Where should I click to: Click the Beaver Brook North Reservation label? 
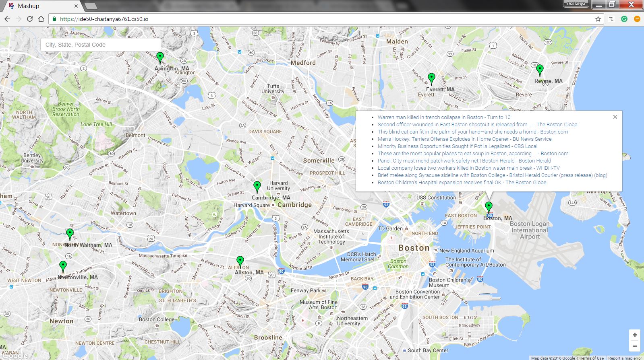coord(66,109)
